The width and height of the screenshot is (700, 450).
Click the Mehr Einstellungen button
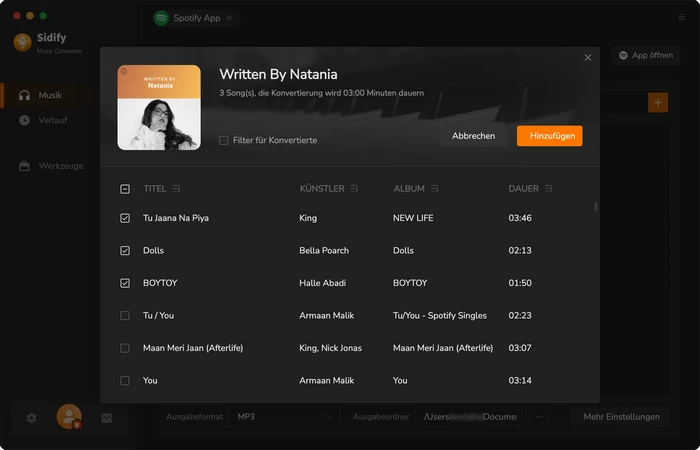point(621,417)
